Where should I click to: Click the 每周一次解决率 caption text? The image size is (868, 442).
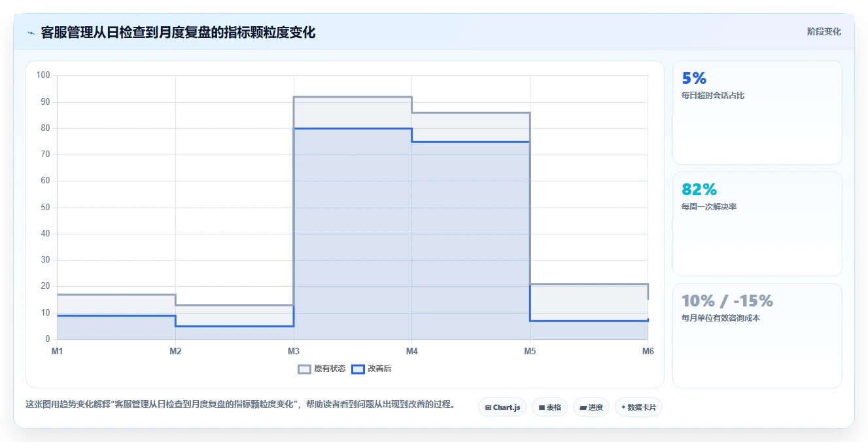coord(709,207)
